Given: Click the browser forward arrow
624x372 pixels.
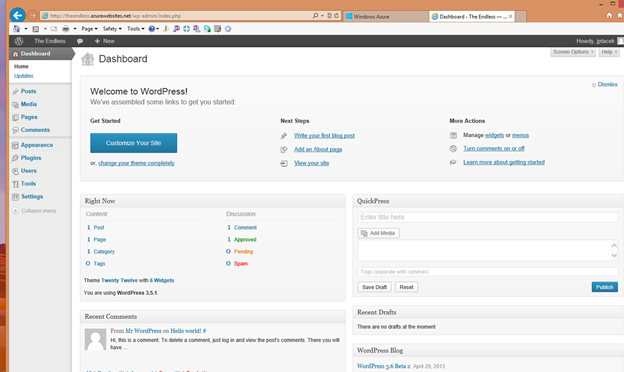Looking at the screenshot, I should (33, 16).
